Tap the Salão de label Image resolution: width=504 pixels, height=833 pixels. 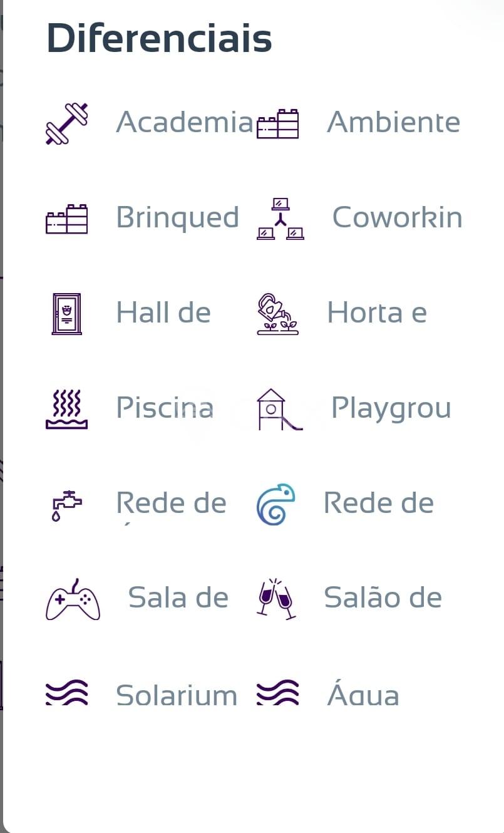pos(383,598)
